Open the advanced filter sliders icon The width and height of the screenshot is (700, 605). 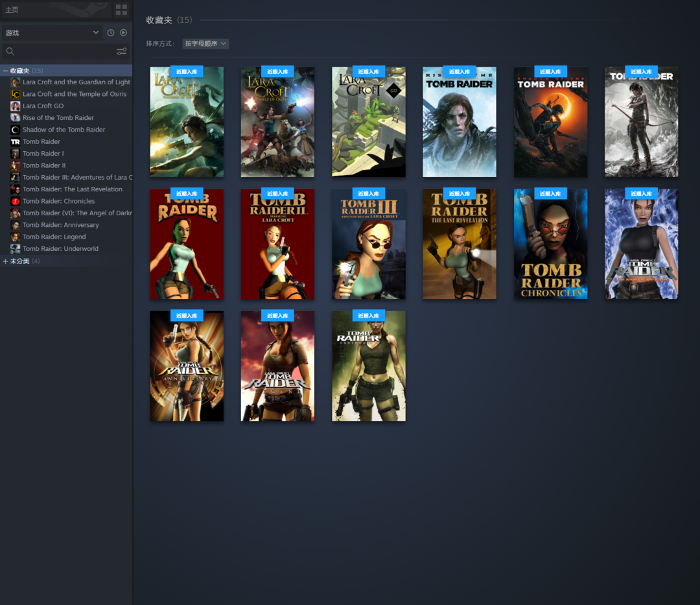point(121,52)
